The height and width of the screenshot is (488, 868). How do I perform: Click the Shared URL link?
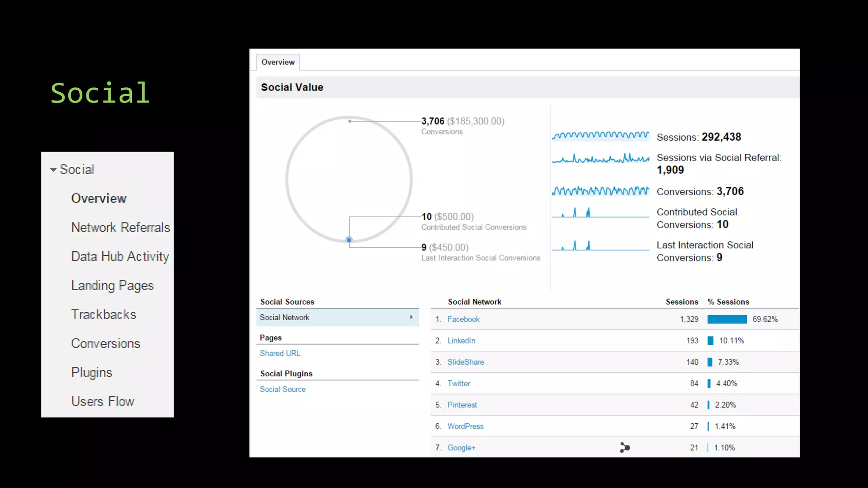click(x=280, y=353)
